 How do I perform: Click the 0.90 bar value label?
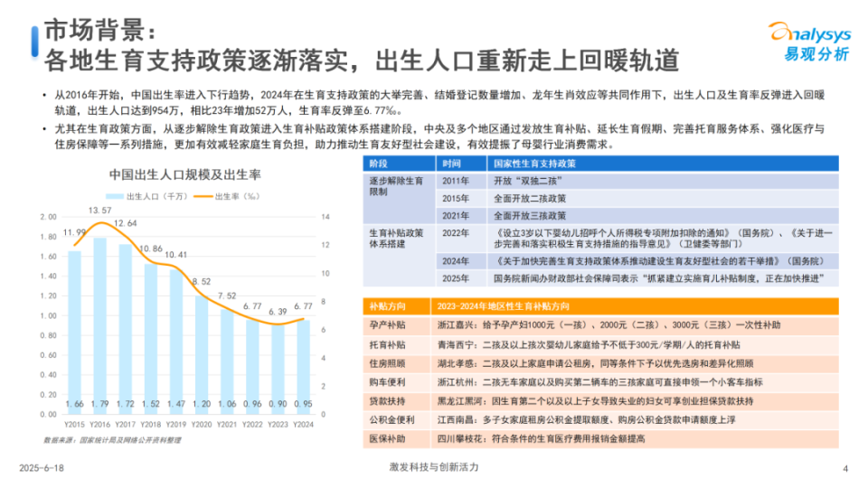(x=278, y=404)
